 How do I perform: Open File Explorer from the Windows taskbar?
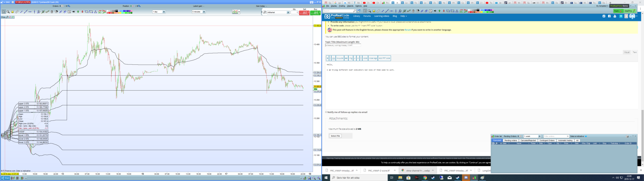click(x=400, y=178)
